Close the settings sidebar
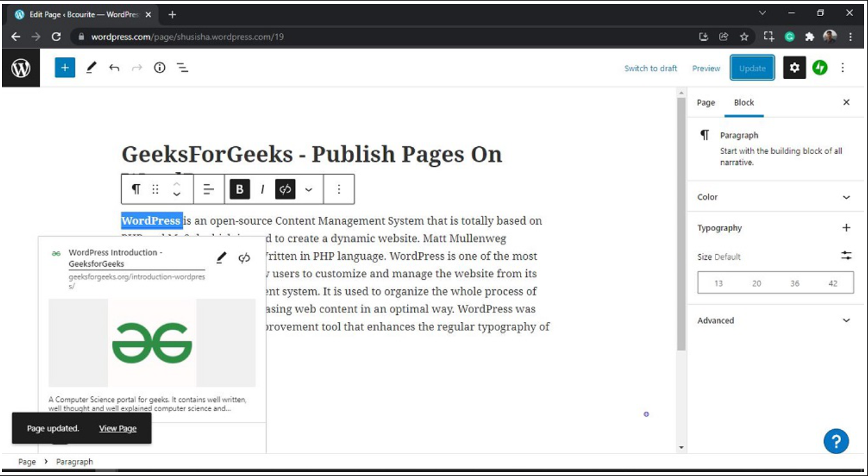Viewport: 868px width, 476px height. coord(846,103)
